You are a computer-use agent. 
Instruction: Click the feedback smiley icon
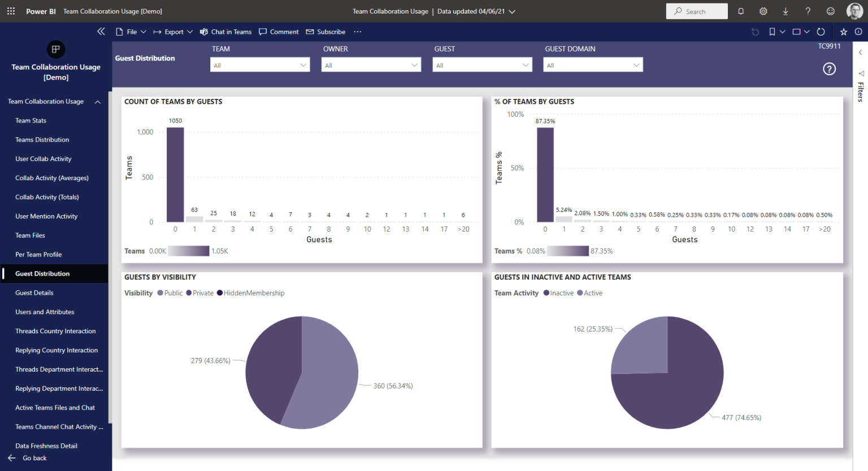pos(831,11)
